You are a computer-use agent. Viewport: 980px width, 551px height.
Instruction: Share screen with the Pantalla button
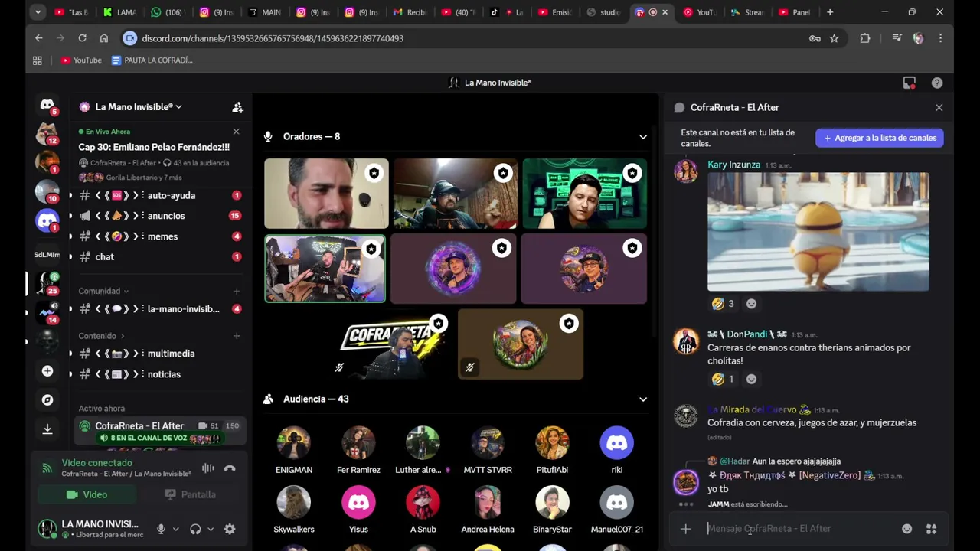190,494
